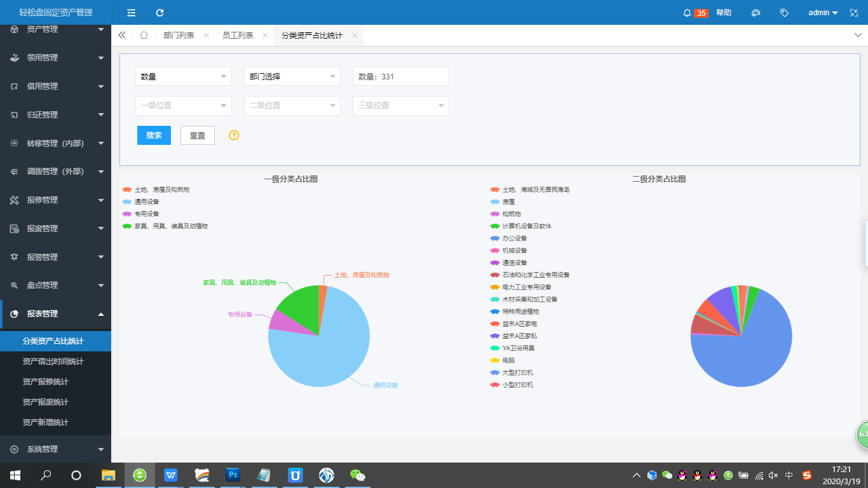This screenshot has height=488, width=868.
Task: Toggle 通用设备 legend in first-level chart
Action: tap(142, 201)
